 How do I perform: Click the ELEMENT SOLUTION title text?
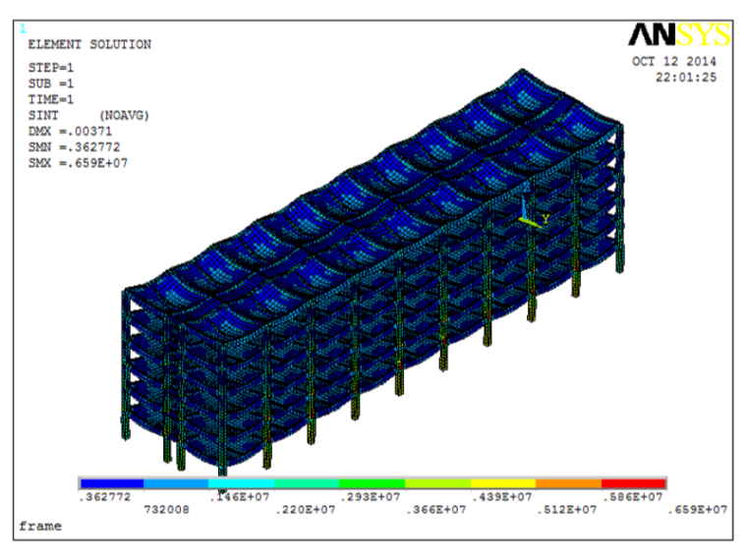[89, 45]
